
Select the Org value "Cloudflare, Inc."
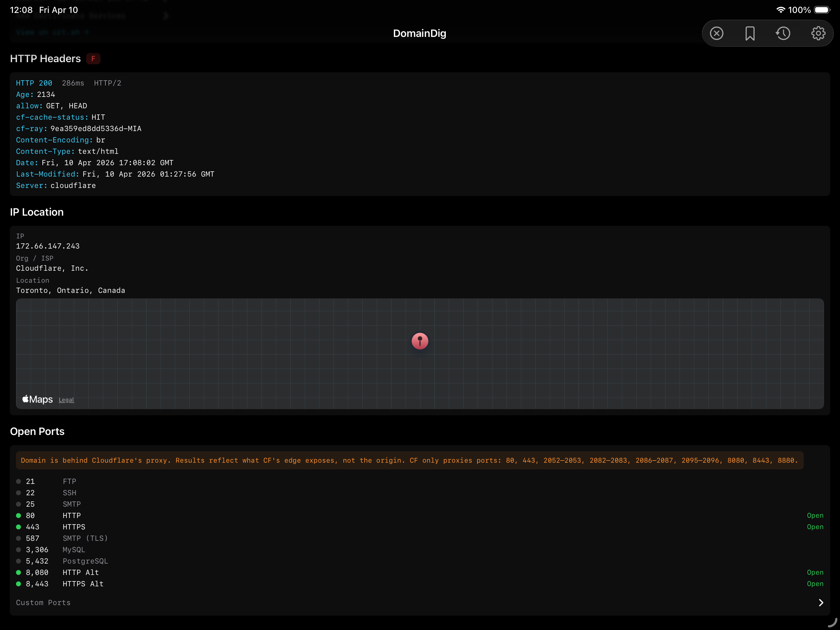(52, 268)
